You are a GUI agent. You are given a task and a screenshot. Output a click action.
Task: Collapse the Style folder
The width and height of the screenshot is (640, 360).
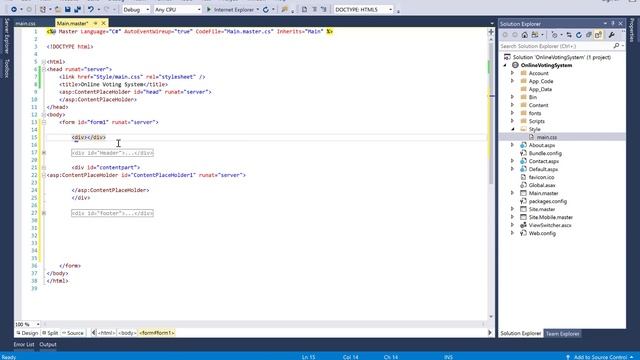pos(513,129)
